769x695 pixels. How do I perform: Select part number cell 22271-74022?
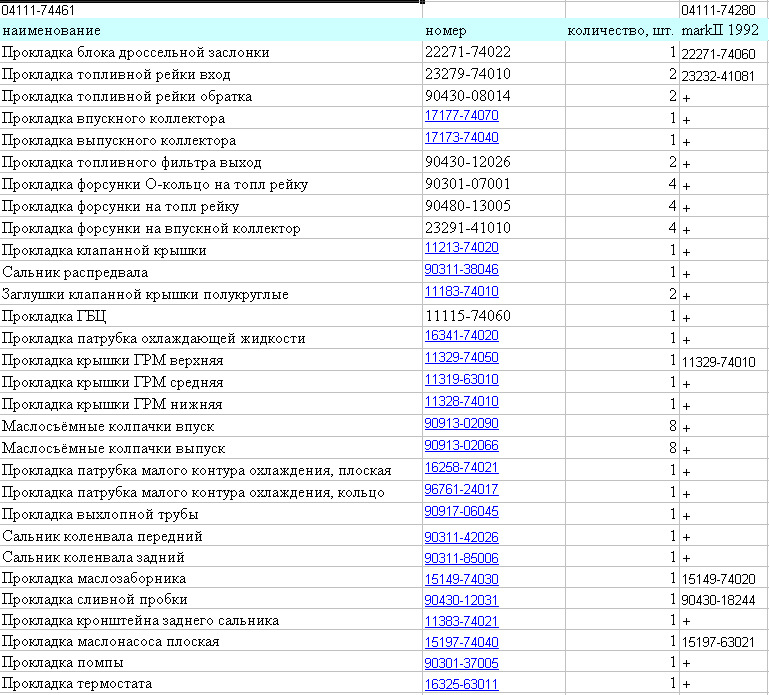click(x=494, y=52)
